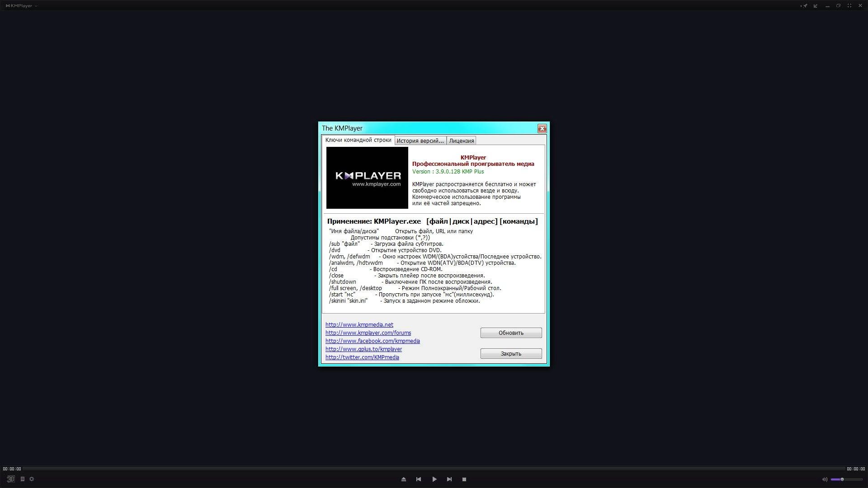Screen dimensions: 868x488
Task: Open the gplus.to/kmplayer link
Action: click(x=363, y=349)
